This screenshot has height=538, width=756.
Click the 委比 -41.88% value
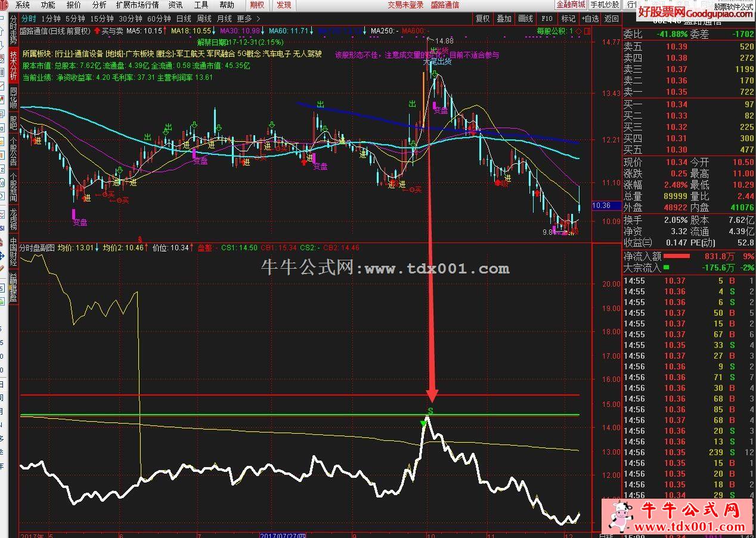point(673,34)
